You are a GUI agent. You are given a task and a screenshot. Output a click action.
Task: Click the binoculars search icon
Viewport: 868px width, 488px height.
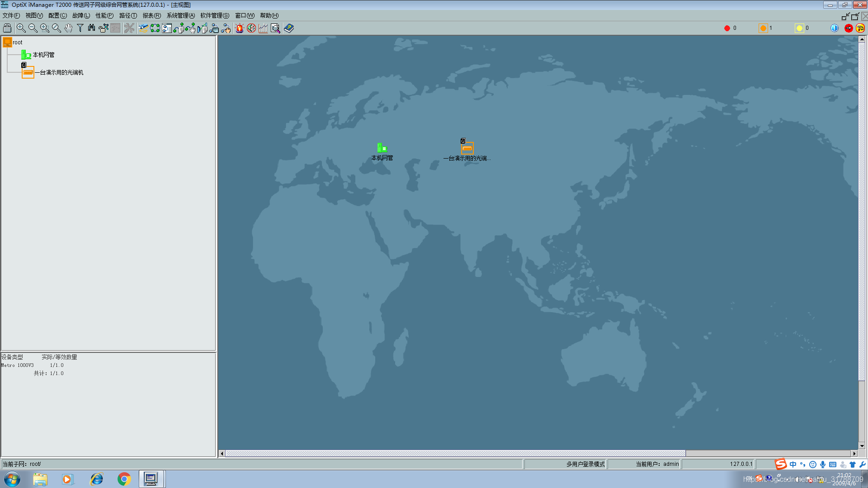click(x=92, y=28)
